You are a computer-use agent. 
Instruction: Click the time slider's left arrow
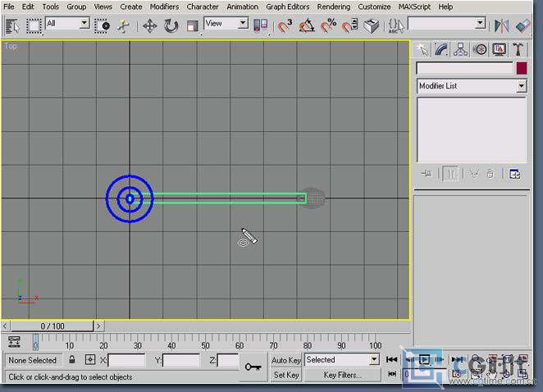coord(5,326)
